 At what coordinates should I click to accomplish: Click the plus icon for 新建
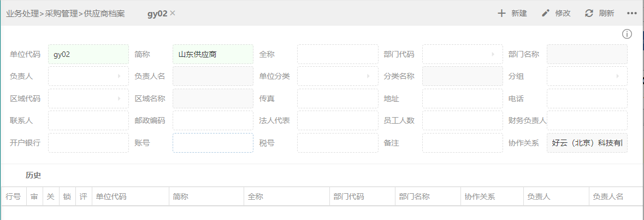click(501, 13)
